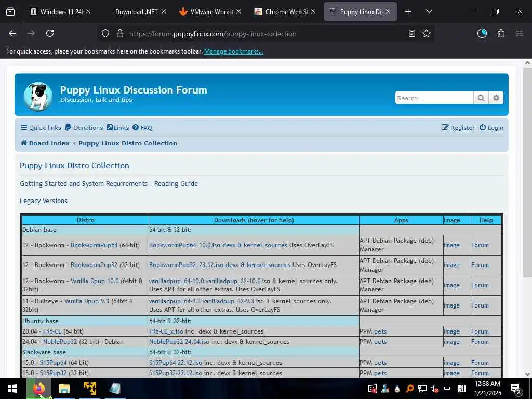
Task: Close the Puppy Linux tab
Action: click(x=388, y=11)
